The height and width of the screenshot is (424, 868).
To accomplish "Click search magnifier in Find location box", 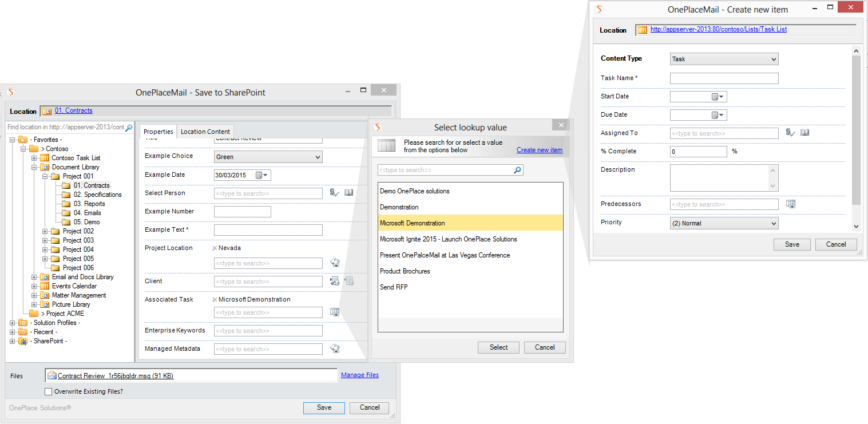I will point(129,128).
